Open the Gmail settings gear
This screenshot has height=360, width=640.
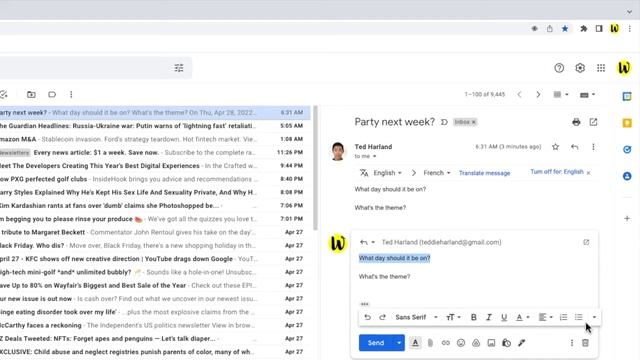tap(580, 68)
